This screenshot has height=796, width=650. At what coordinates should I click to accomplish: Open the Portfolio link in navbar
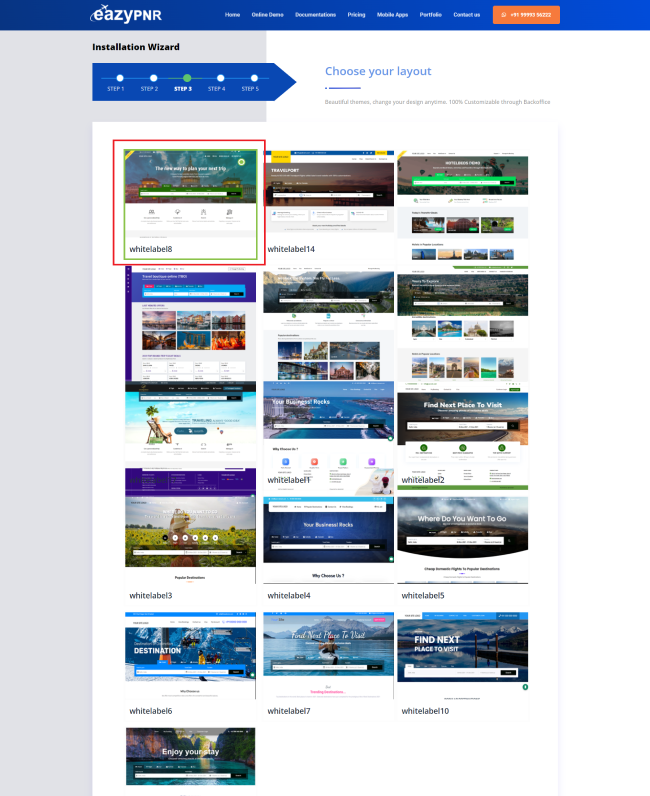tap(431, 15)
